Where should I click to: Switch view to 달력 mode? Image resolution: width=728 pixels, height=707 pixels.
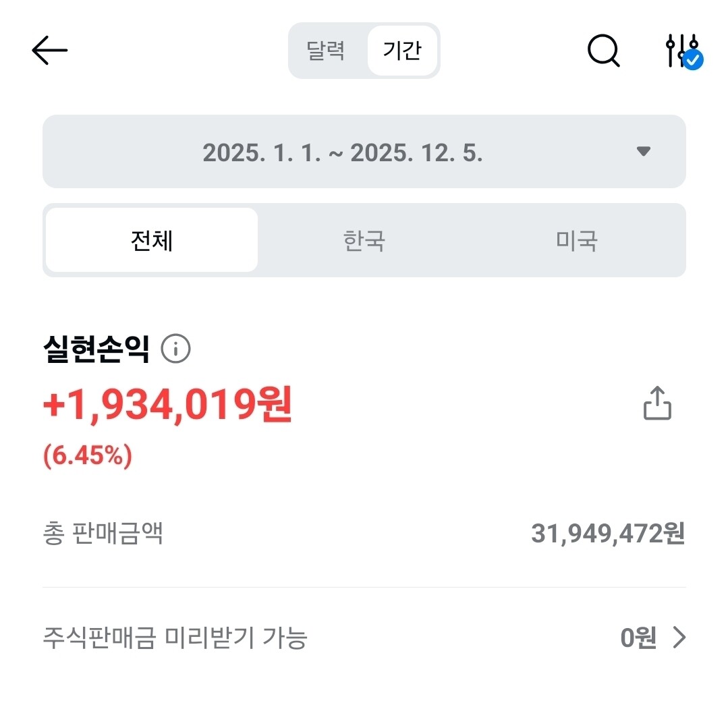(327, 51)
